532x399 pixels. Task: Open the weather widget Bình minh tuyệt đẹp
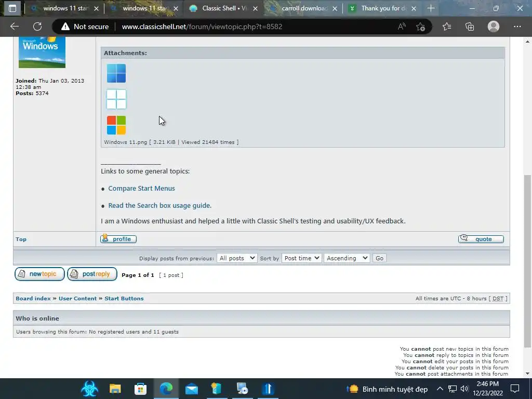[387, 389]
